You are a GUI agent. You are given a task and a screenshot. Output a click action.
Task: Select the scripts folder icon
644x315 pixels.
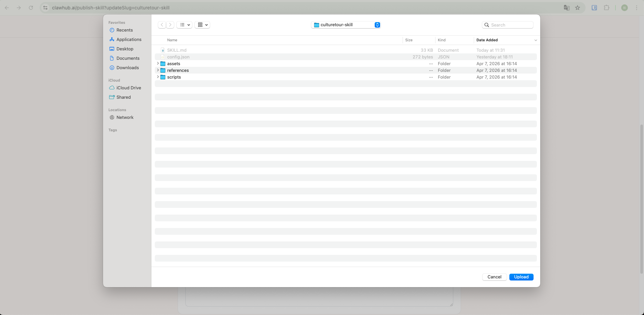point(163,77)
